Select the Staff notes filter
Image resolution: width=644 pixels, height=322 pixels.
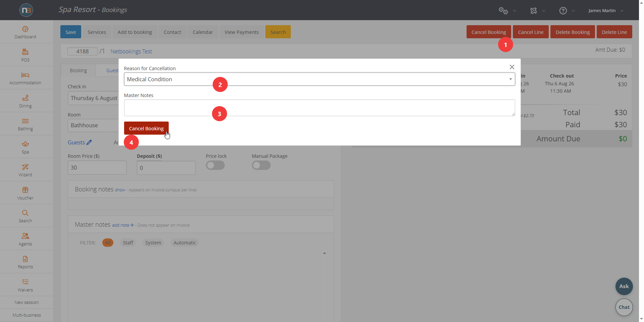pyautogui.click(x=128, y=243)
